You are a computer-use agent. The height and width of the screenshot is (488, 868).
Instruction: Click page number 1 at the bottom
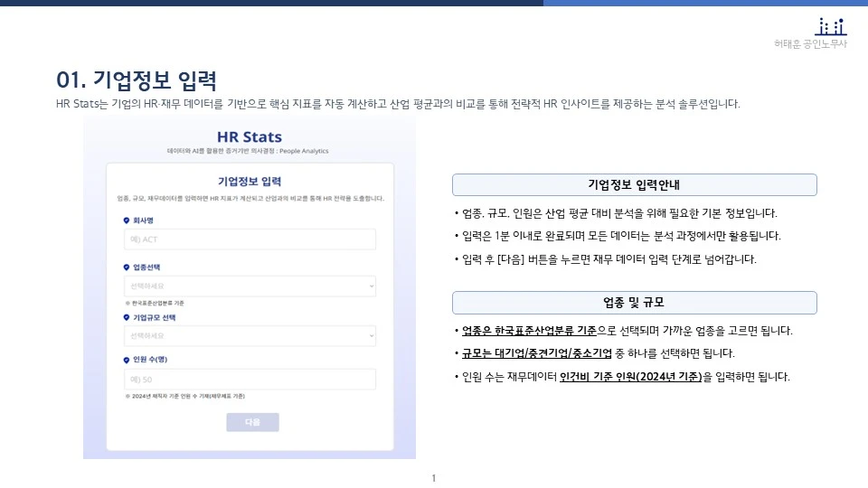433,478
